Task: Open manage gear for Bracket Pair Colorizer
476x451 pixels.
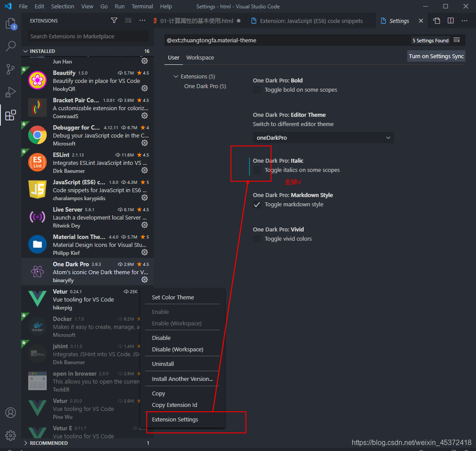Action: [x=145, y=116]
